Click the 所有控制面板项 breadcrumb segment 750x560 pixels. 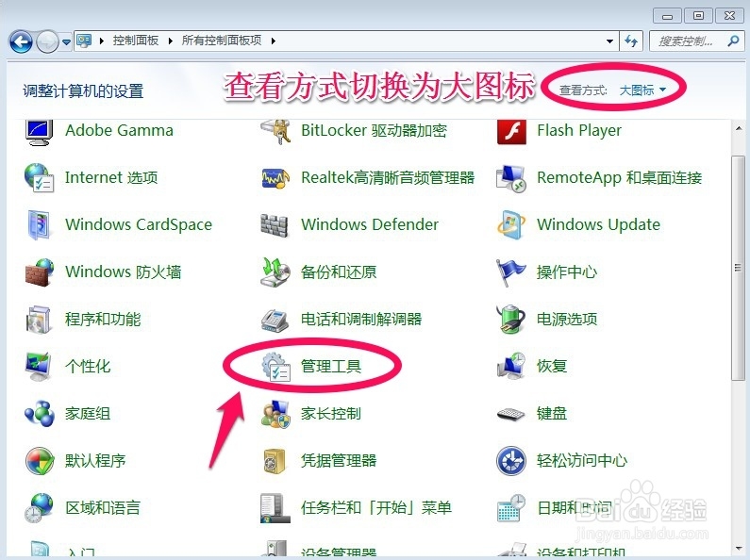tap(222, 41)
